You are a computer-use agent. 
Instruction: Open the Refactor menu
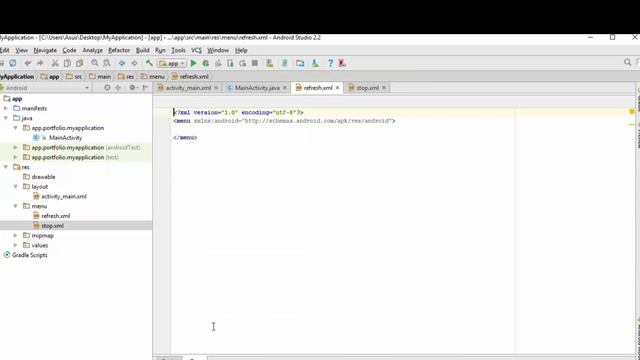click(x=119, y=50)
